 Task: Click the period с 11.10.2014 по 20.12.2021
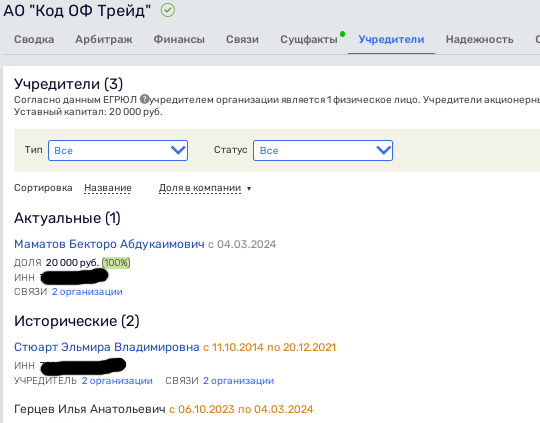point(269,347)
